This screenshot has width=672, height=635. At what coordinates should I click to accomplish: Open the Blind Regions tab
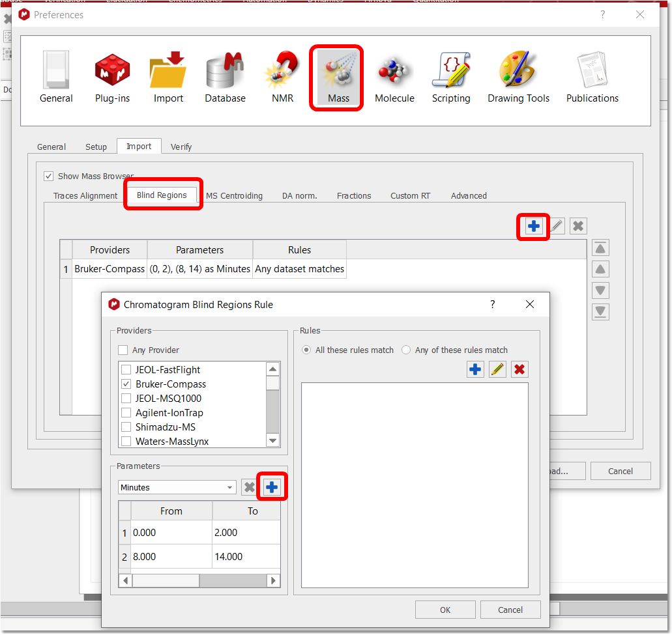click(162, 195)
